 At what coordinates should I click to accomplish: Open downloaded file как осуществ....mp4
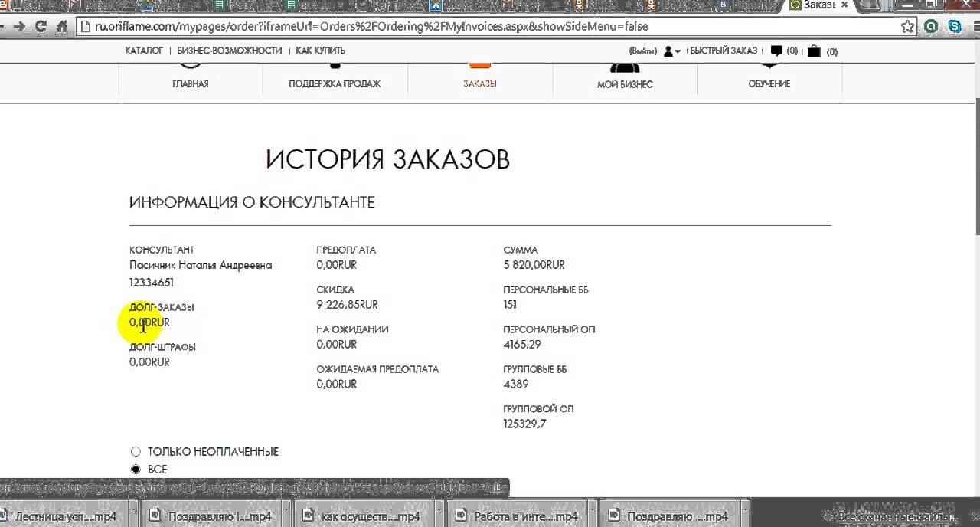364,517
